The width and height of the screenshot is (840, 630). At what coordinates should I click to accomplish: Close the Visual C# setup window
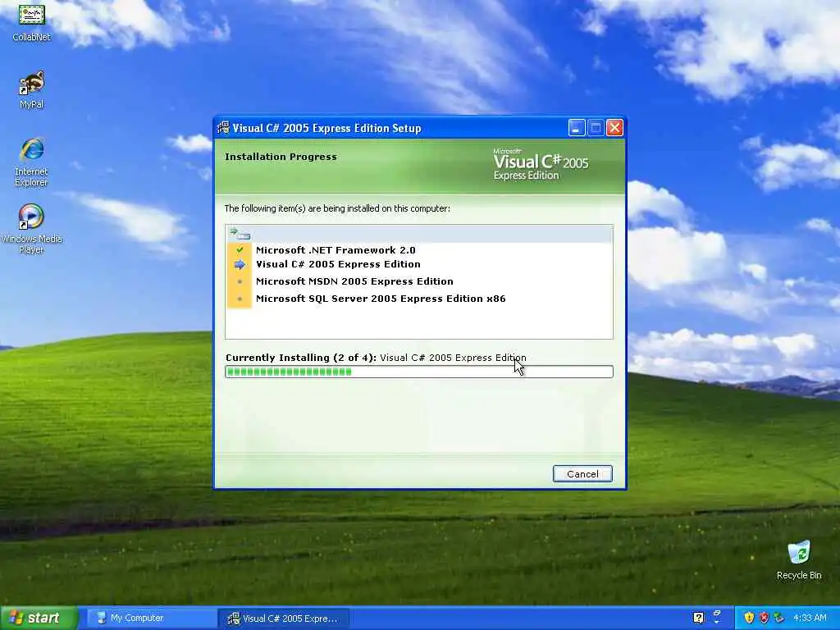[614, 128]
